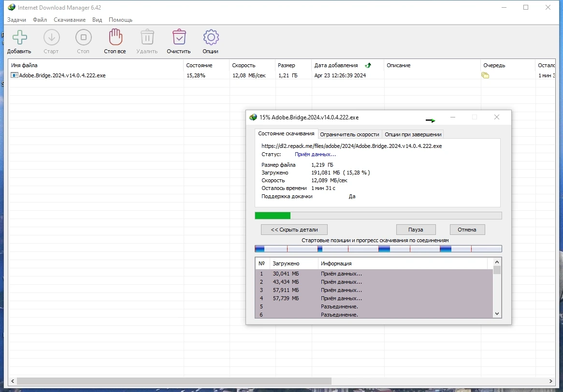The width and height of the screenshot is (563, 392).
Task: Click the dl2.repack.me download URL text
Action: coord(351,146)
